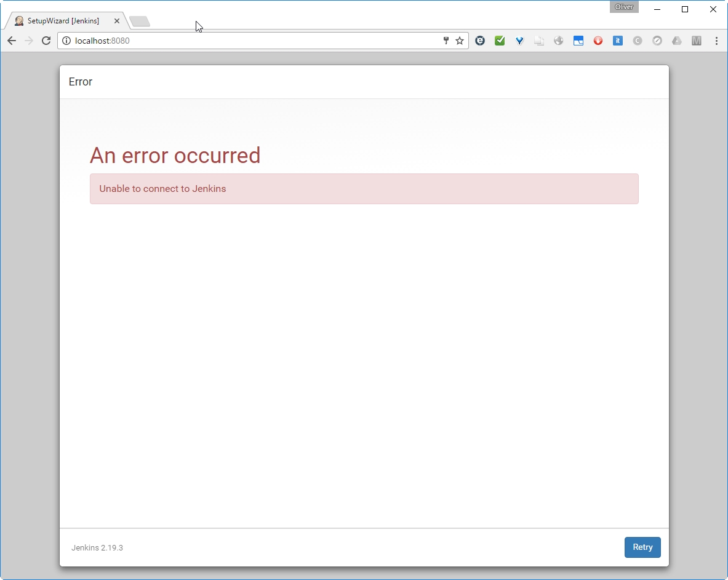Screen dimensions: 728x580
Task: Reload the page with the refresh icon
Action: tap(46, 41)
